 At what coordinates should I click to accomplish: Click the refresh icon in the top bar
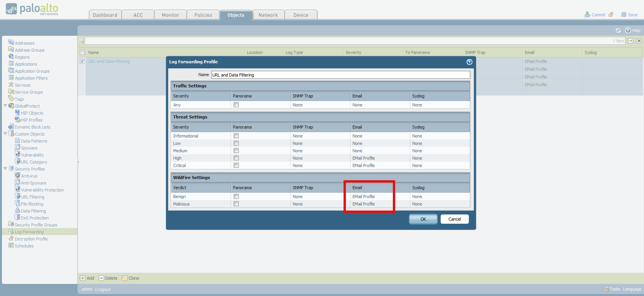pyautogui.click(x=618, y=30)
